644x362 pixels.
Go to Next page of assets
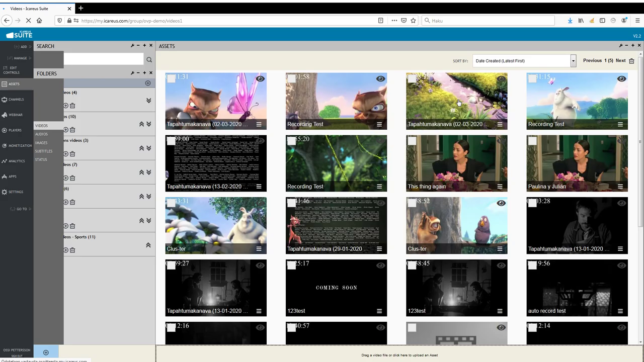click(x=620, y=61)
